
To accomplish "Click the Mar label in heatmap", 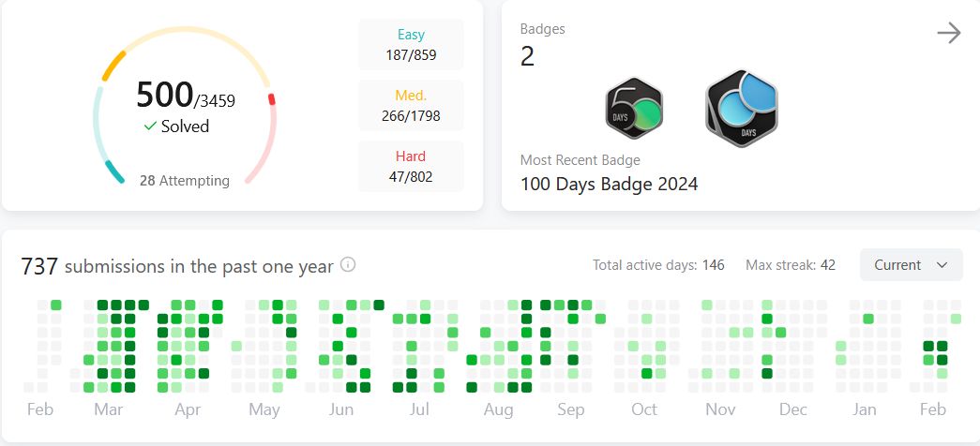I will [x=109, y=409].
